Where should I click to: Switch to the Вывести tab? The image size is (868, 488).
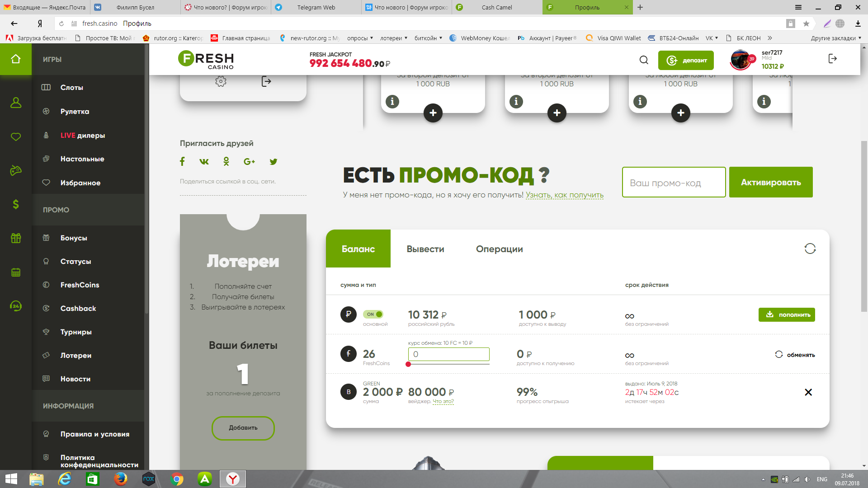(x=425, y=249)
